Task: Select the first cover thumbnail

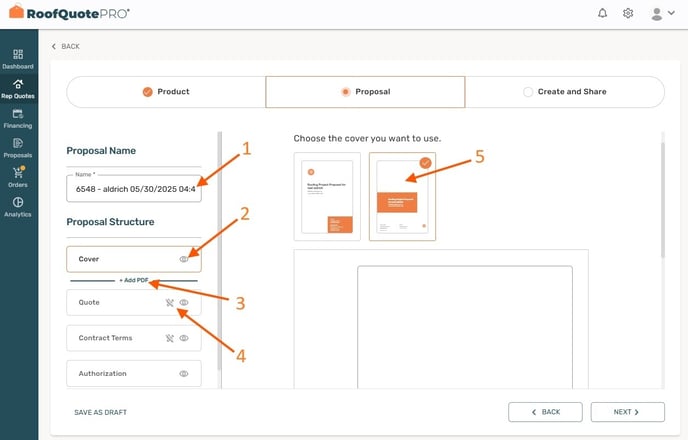Action: 327,197
